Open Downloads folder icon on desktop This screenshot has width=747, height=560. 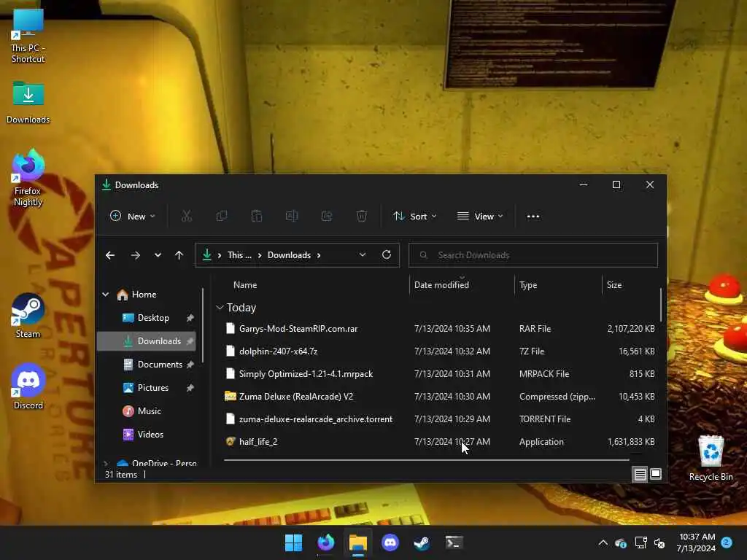point(28,102)
